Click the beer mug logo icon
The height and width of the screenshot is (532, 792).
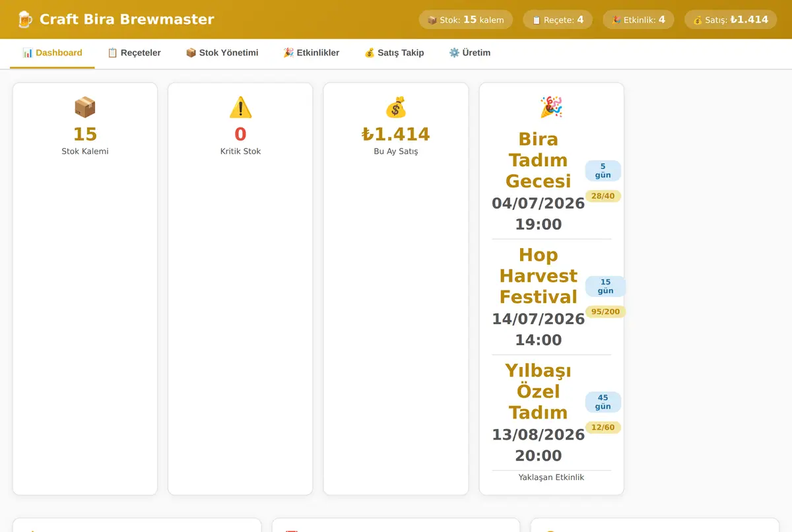[24, 19]
